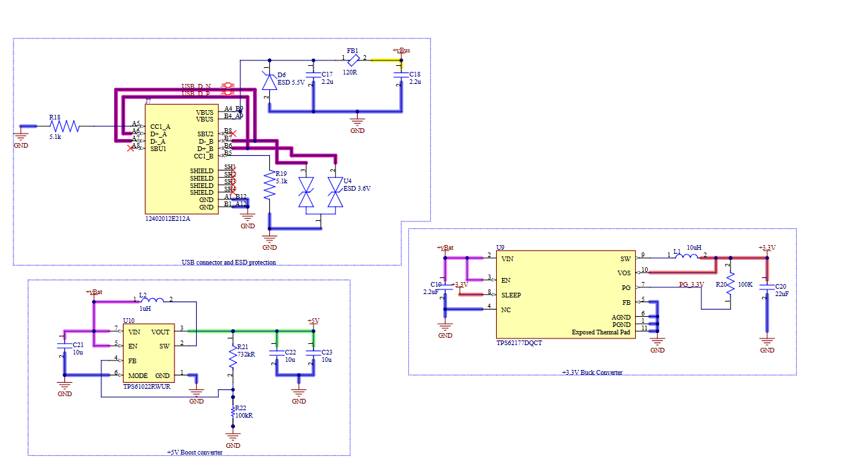Screen dimensions: 868x468
Task: Click the CC1_A pin label on J7
Action: coord(160,126)
